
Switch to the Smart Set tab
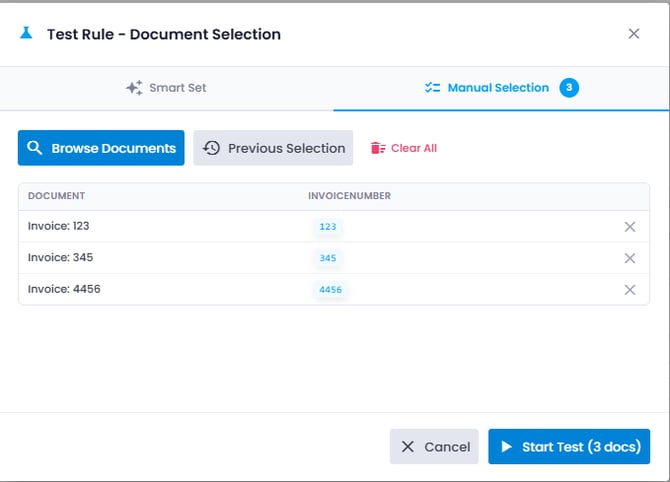(x=167, y=88)
